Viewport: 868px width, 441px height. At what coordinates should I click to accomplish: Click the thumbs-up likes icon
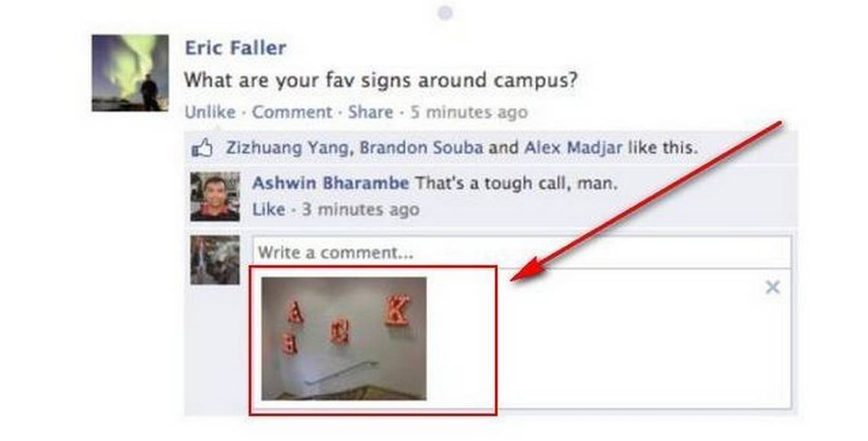tap(202, 148)
